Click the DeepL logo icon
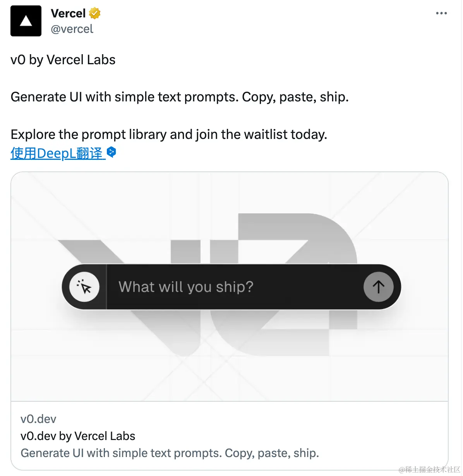The image size is (463, 476). click(x=111, y=152)
